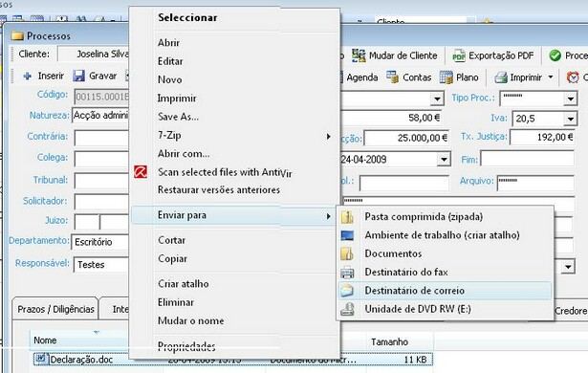
Task: Expand the 7-Zip submenu arrow
Action: point(329,136)
